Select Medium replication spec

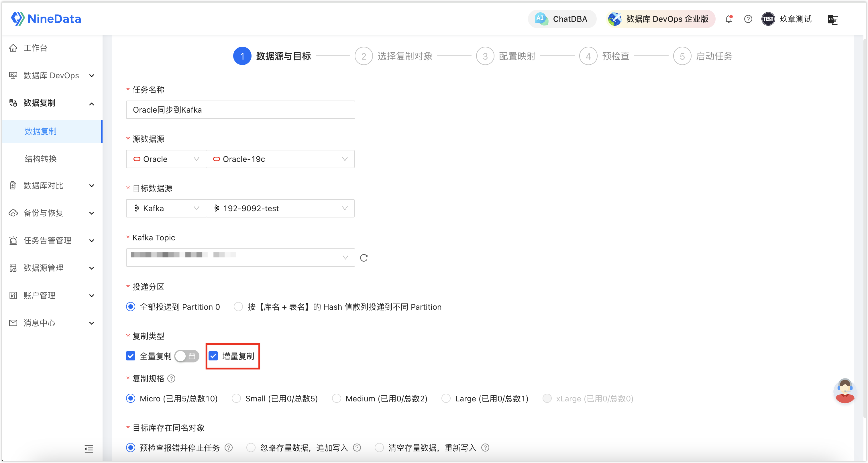337,398
